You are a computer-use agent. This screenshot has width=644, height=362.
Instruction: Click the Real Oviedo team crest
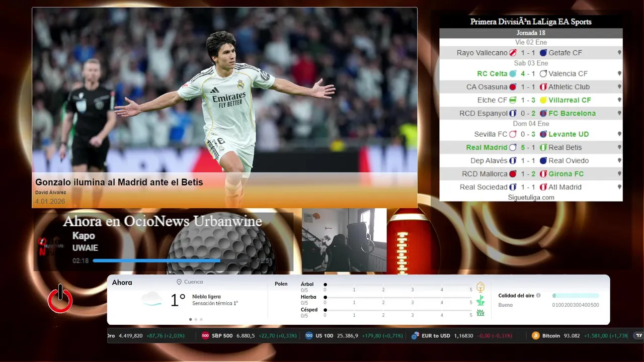click(543, 160)
